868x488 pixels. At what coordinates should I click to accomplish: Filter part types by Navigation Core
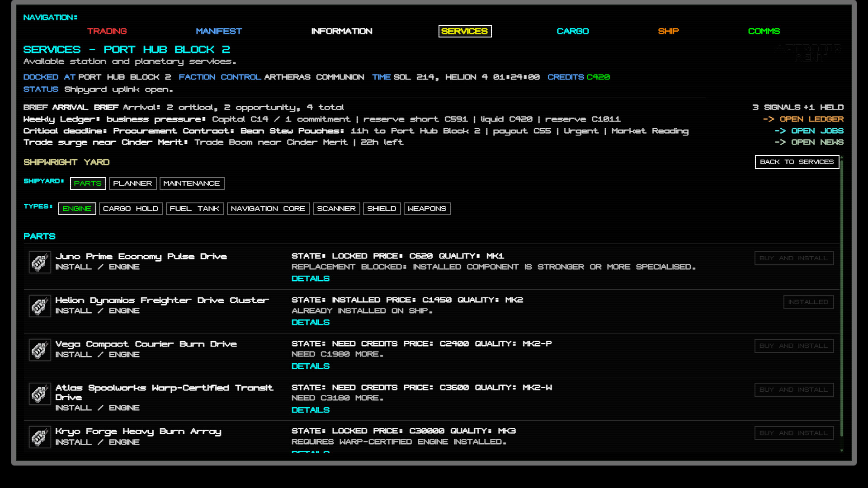point(268,209)
